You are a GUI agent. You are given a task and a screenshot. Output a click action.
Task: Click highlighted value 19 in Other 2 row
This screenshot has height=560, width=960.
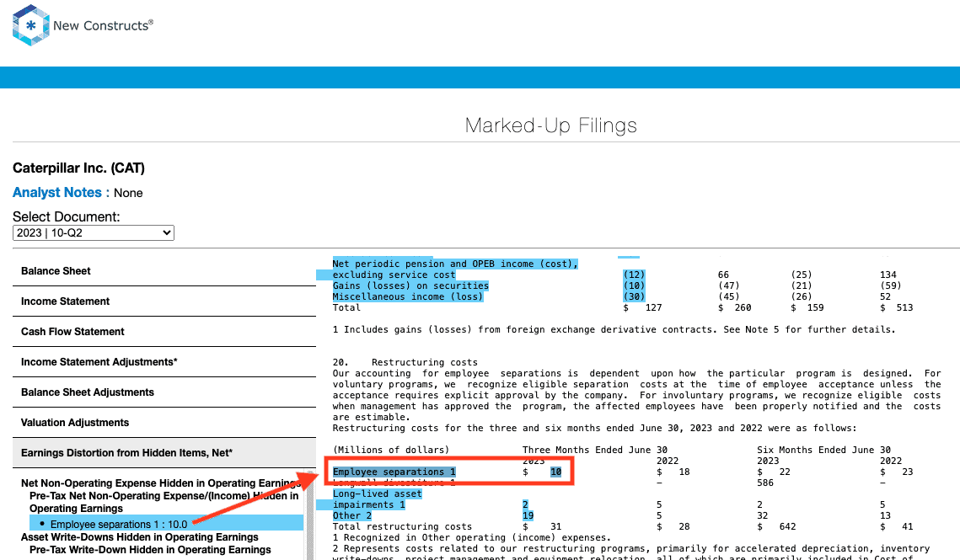click(x=528, y=516)
